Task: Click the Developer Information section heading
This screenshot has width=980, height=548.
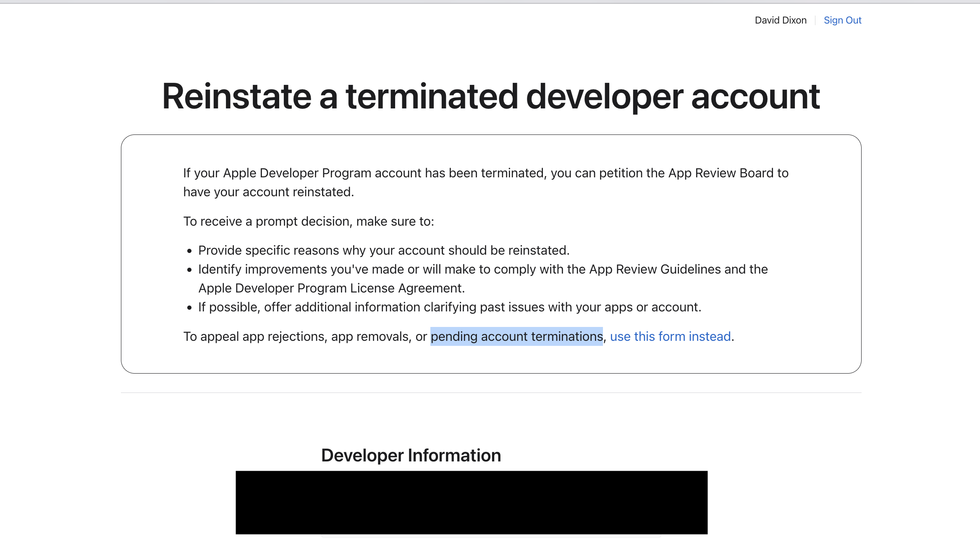Action: click(x=411, y=455)
